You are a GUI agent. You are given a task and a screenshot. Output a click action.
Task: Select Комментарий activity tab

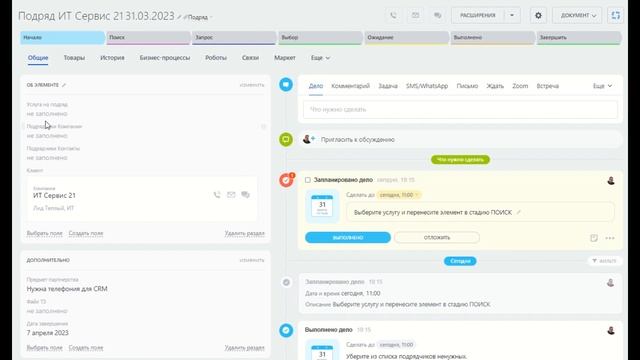click(x=351, y=86)
